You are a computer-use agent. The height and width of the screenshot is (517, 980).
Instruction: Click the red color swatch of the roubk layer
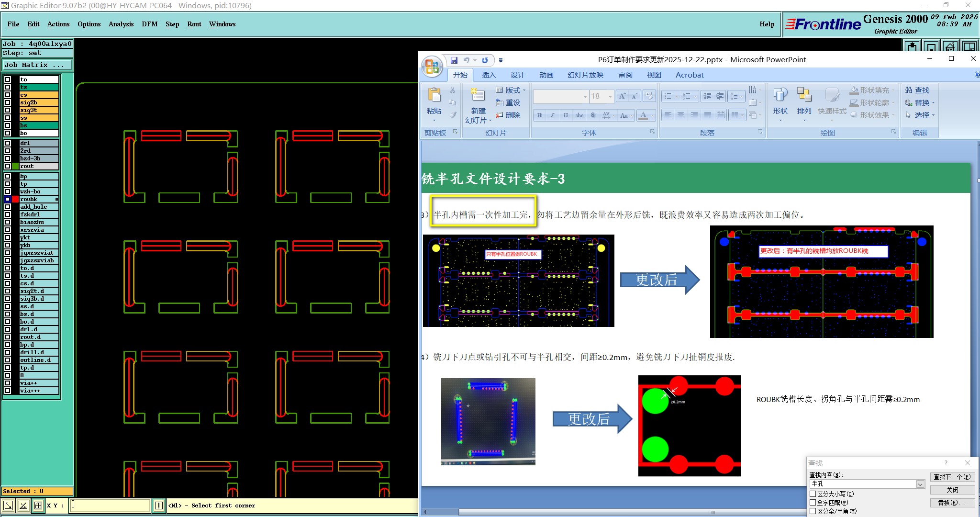15,199
